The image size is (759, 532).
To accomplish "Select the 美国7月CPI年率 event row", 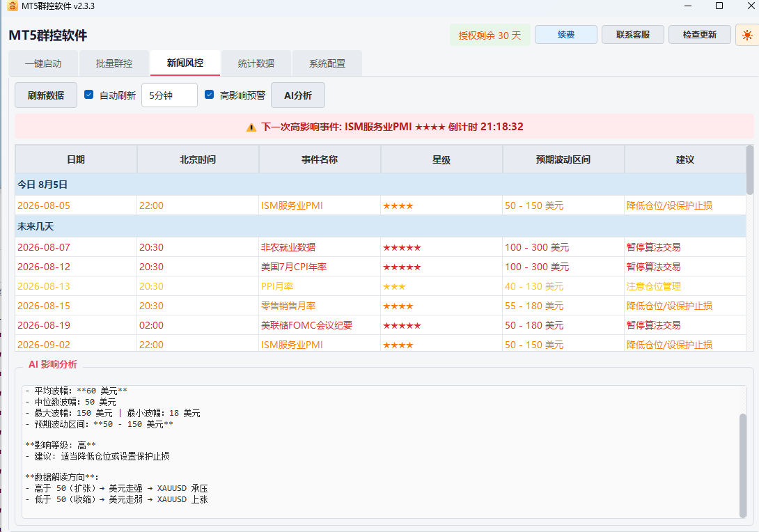I will coord(320,267).
